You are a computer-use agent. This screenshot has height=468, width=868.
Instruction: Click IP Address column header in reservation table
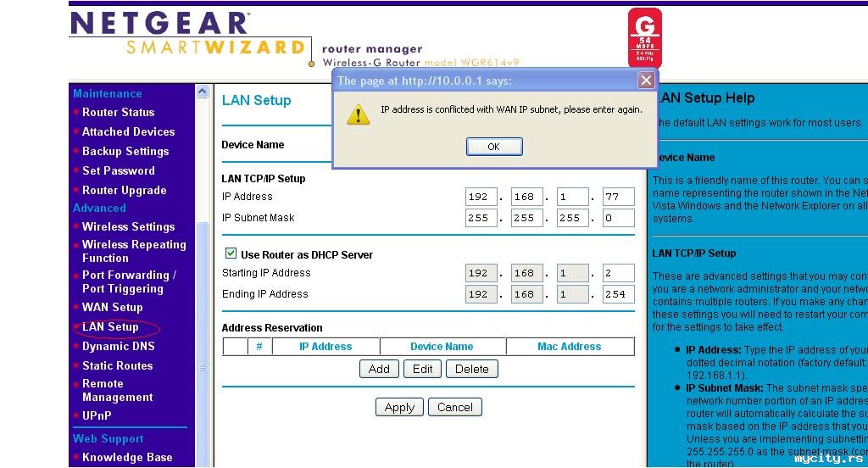coord(325,347)
